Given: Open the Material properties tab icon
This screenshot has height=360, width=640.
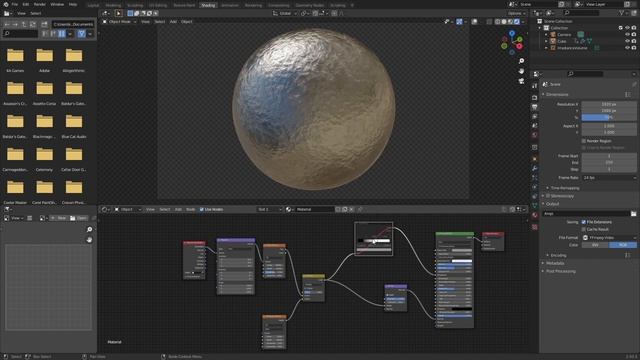Looking at the screenshot, I should point(535,215).
